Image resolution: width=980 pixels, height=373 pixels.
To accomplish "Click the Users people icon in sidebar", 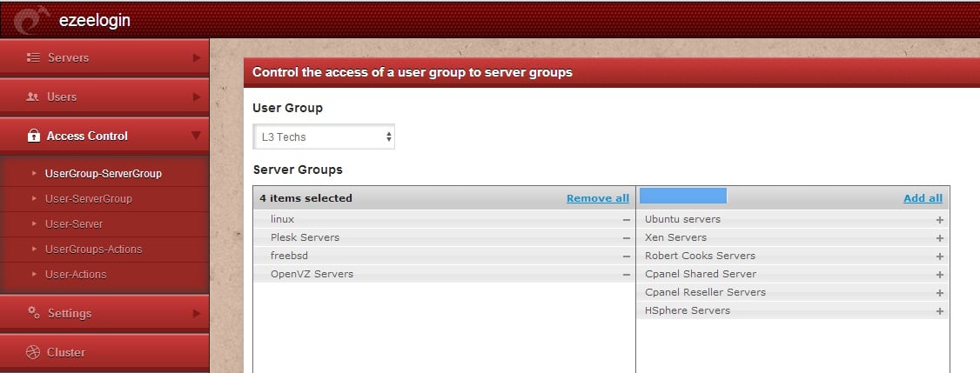I will tap(33, 97).
